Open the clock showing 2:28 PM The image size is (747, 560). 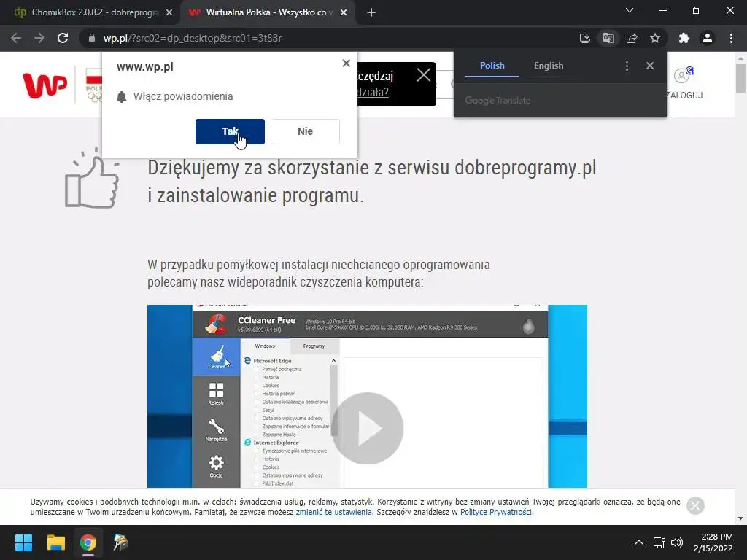pos(713,542)
